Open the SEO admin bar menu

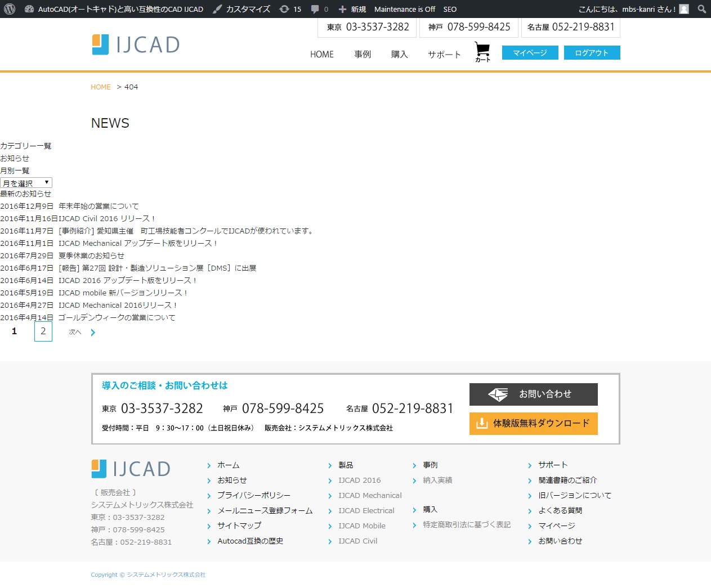(450, 9)
